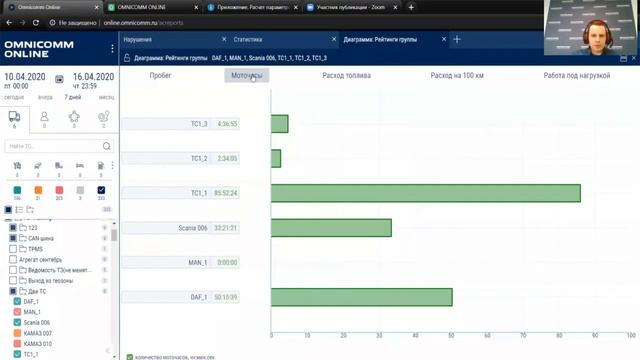Open the OMNICOMM ONLINE three-dot menu
This screenshot has height=360, width=640.
[x=112, y=49]
